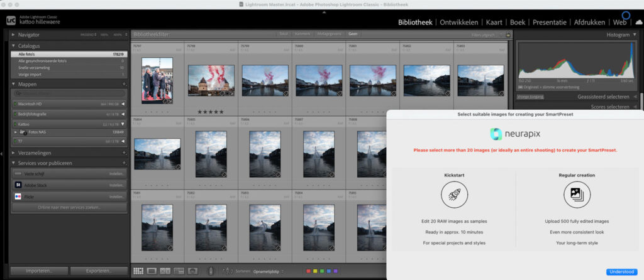Select thumbnail 75797 people photo
The height and width of the screenshot is (280, 644).
click(157, 80)
